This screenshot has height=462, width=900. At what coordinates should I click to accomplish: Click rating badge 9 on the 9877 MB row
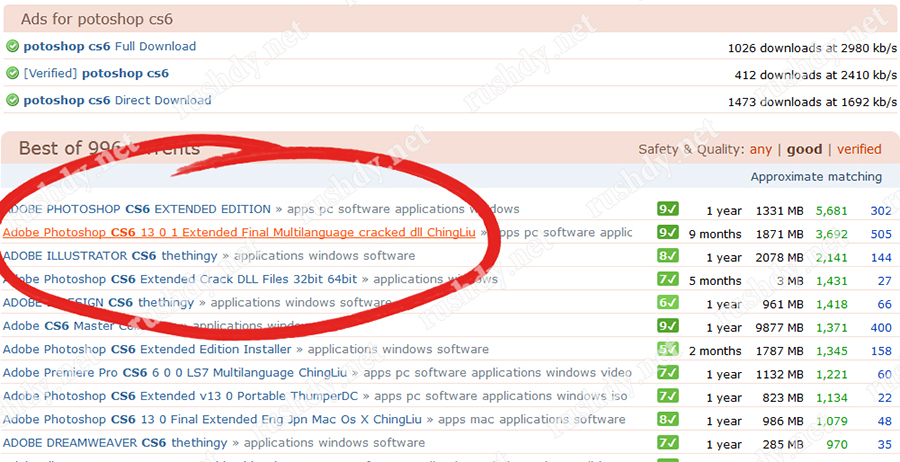tap(668, 326)
